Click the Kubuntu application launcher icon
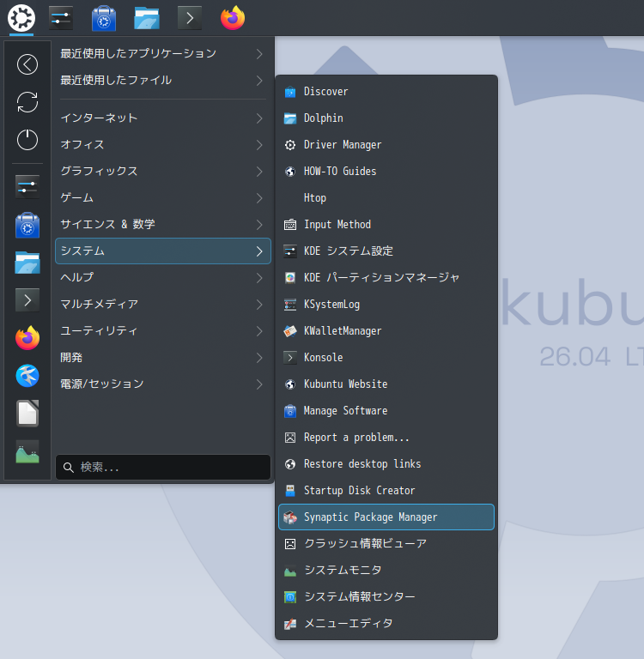644x659 pixels. tap(21, 18)
